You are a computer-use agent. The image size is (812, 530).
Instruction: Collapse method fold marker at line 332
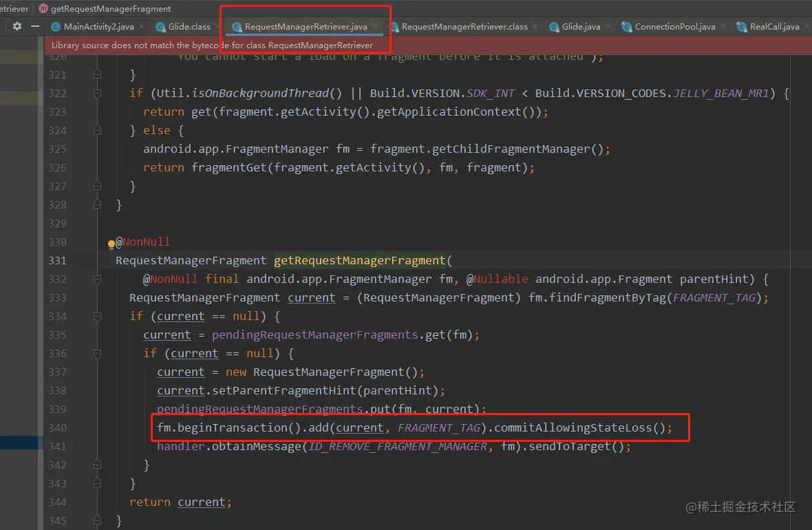(x=97, y=279)
